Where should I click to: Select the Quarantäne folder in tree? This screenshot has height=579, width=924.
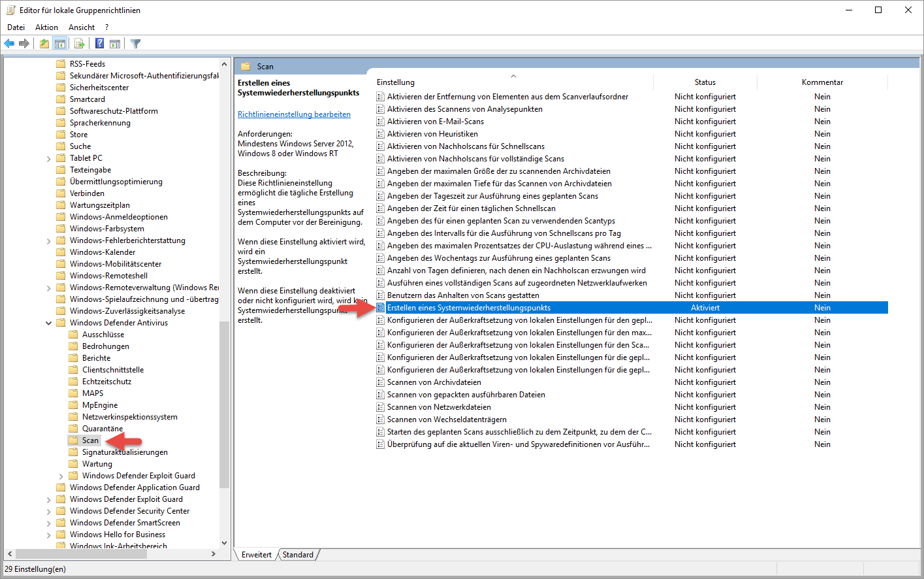click(x=102, y=429)
